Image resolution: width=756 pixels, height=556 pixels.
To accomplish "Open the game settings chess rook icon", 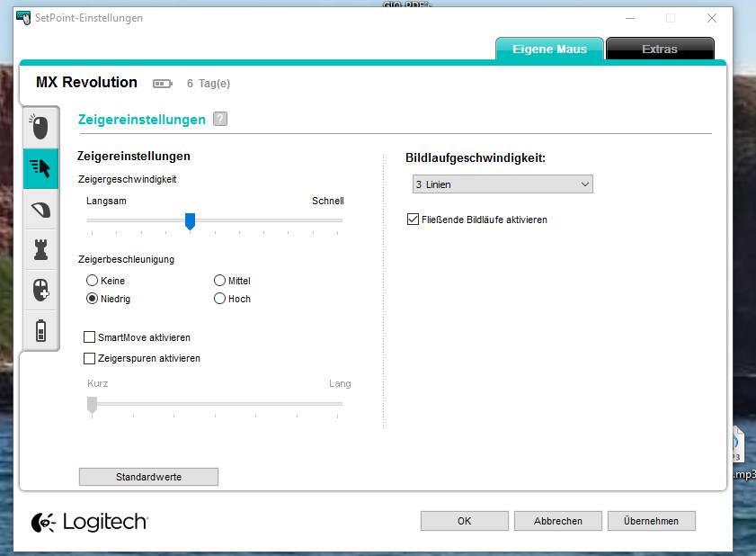I will click(x=40, y=249).
